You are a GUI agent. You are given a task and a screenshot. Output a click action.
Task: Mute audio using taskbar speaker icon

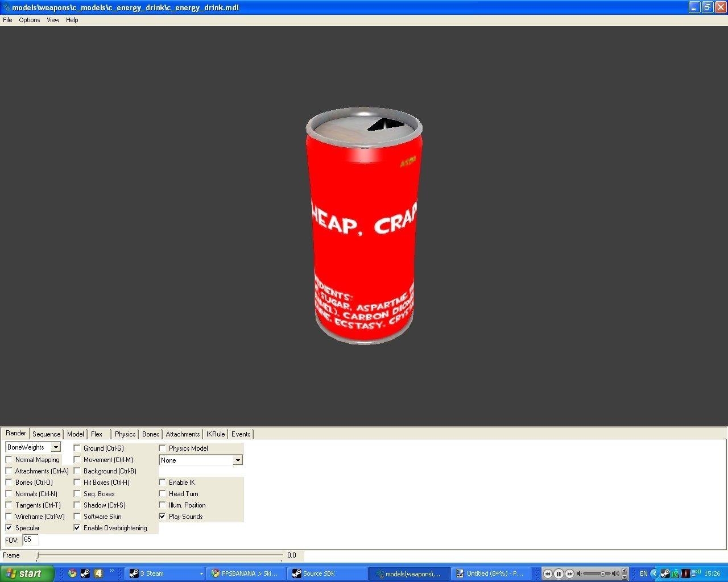click(x=579, y=573)
